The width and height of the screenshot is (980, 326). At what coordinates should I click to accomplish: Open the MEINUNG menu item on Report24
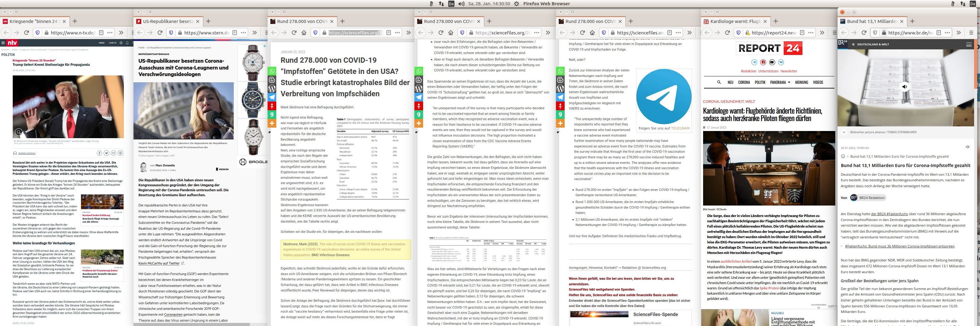coord(802,82)
